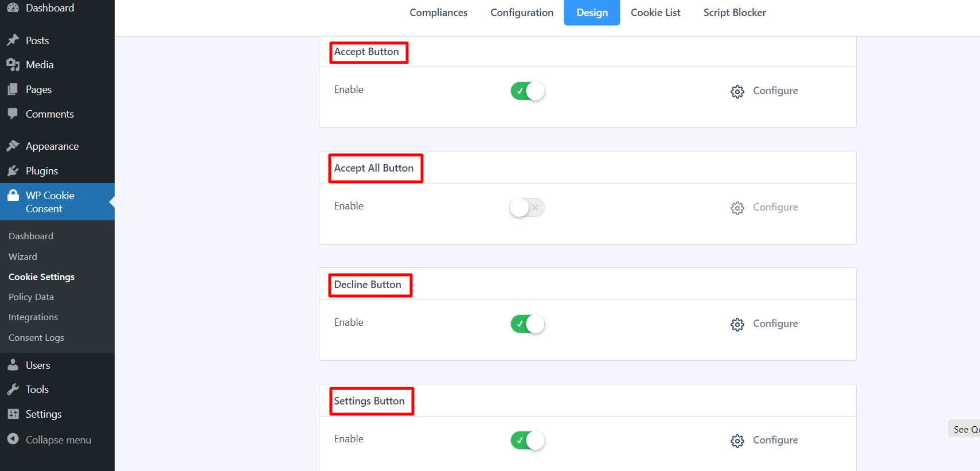Configure the Accept Button
The width and height of the screenshot is (980, 471).
[x=764, y=91]
